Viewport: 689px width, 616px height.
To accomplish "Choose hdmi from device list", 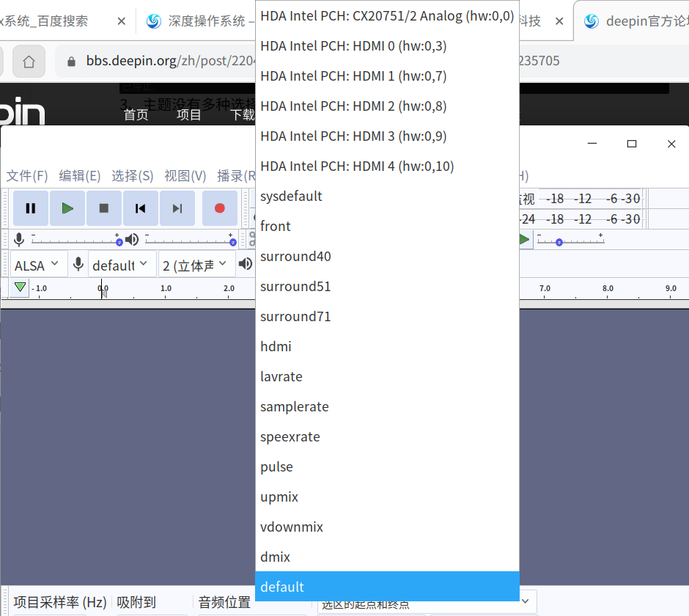I will pos(387,346).
